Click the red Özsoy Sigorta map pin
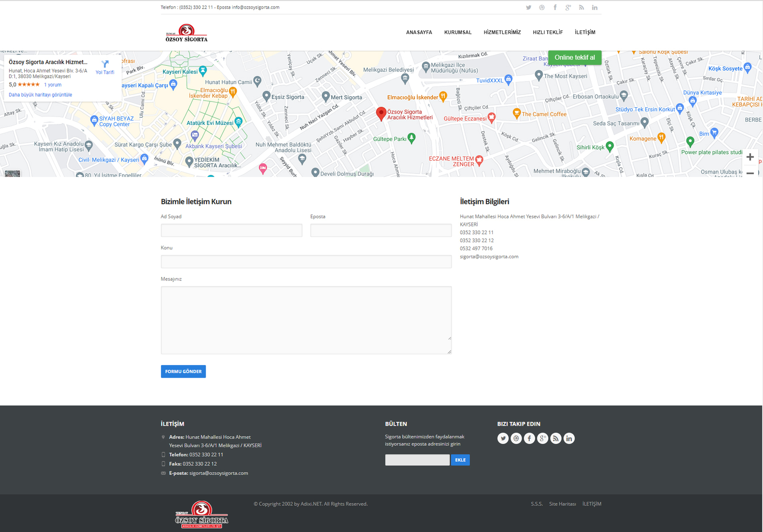This screenshot has height=532, width=763. (x=381, y=114)
